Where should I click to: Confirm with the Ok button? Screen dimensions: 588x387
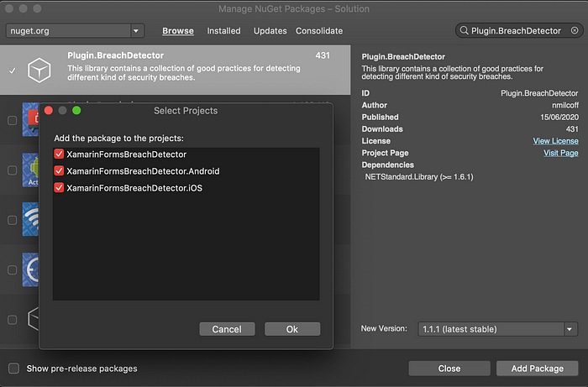click(292, 329)
